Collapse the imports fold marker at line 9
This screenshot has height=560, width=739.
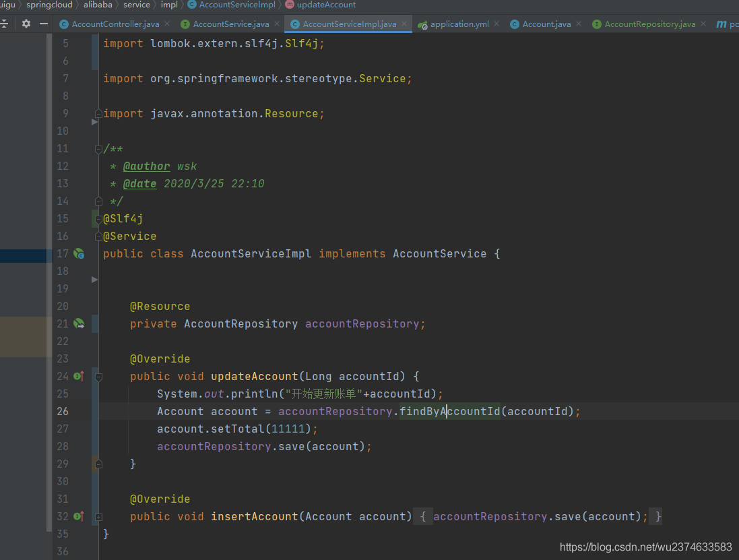(x=98, y=114)
